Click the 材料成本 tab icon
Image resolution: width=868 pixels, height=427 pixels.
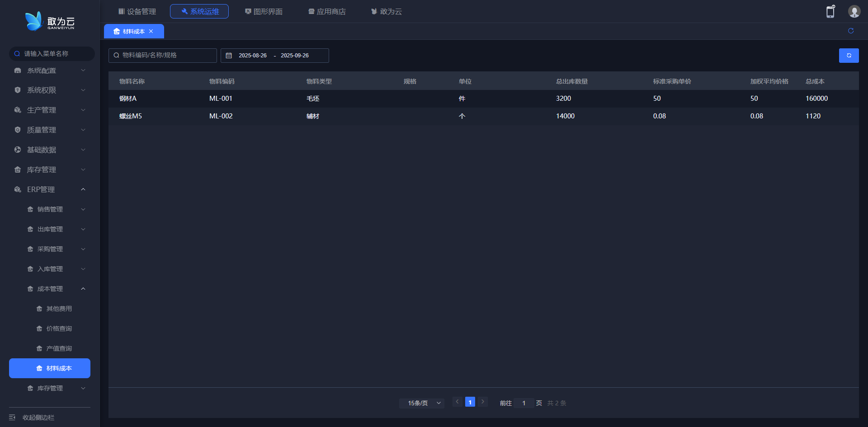pyautogui.click(x=117, y=31)
